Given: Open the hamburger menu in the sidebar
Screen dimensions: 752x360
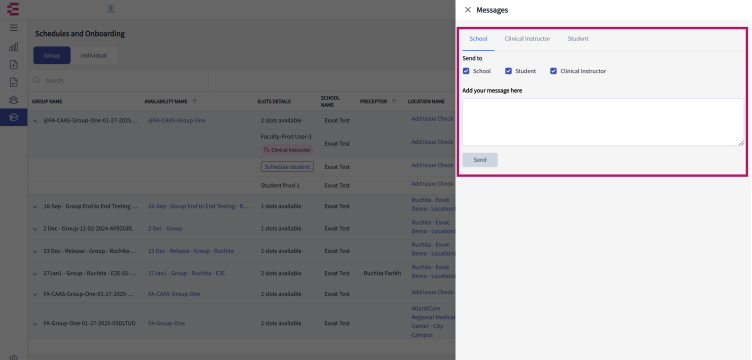Looking at the screenshot, I should (x=13, y=28).
